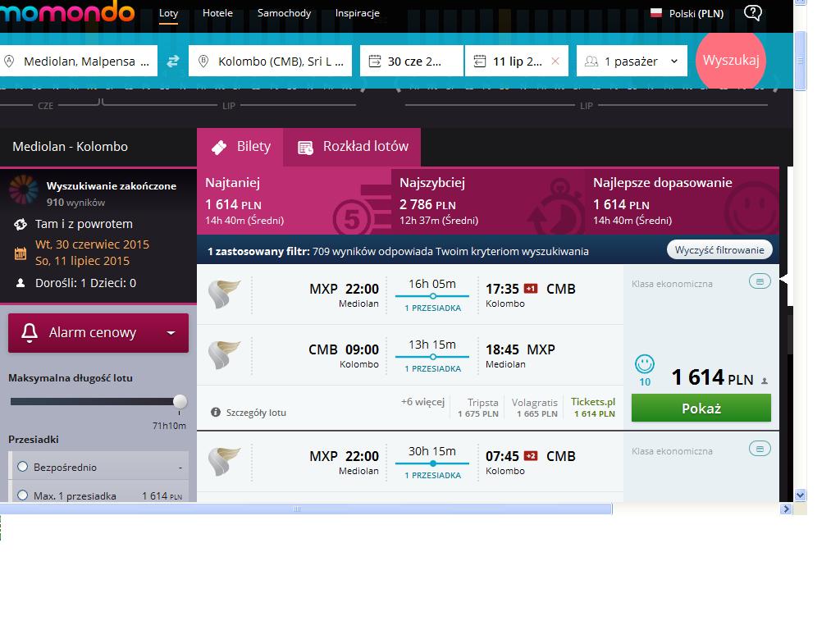Open the Samochody menu item
Image resolution: width=840 pixels, height=630 pixels.
click(x=284, y=13)
